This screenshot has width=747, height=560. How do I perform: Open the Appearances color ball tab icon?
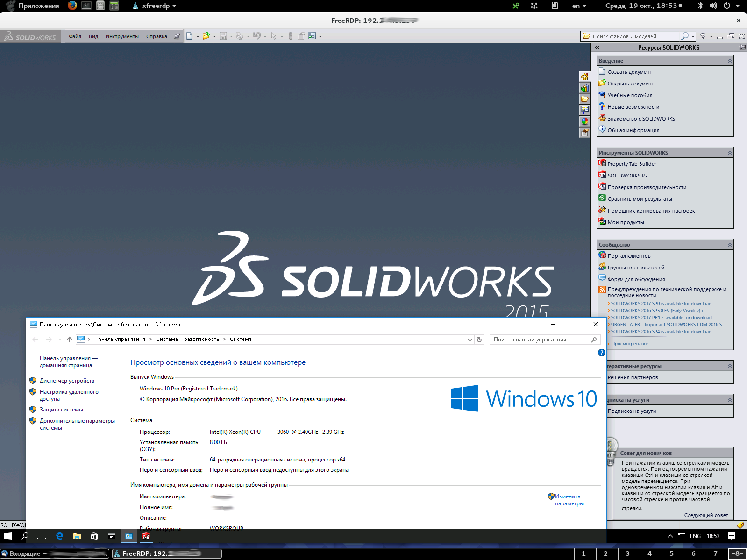click(x=584, y=121)
